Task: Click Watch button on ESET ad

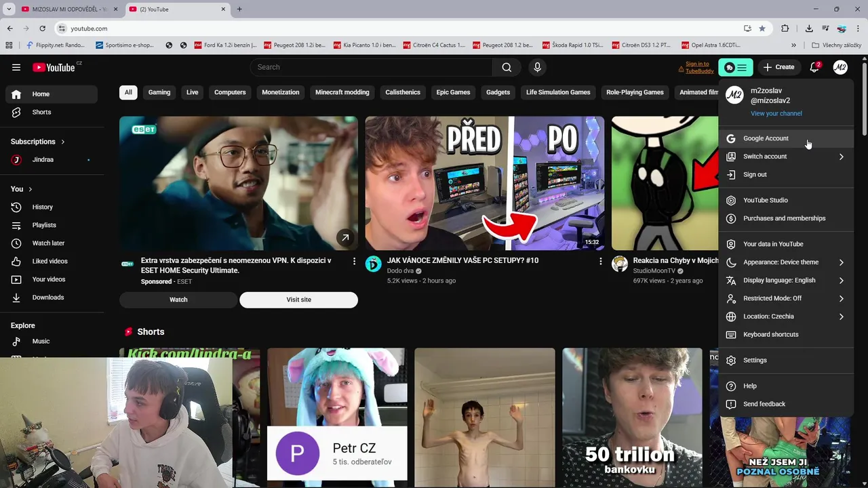Action: (178, 300)
